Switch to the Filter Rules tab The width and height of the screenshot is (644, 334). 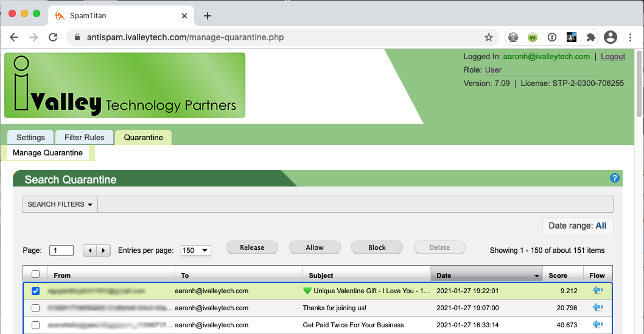pyautogui.click(x=85, y=137)
